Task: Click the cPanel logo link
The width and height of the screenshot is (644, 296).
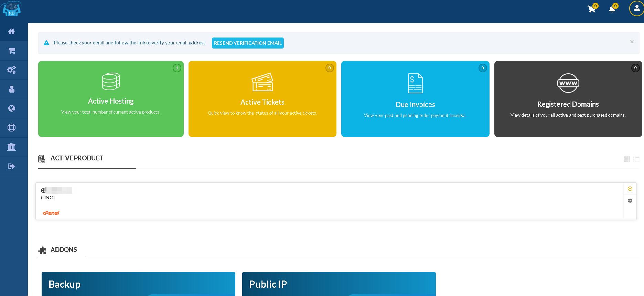Action: point(51,213)
